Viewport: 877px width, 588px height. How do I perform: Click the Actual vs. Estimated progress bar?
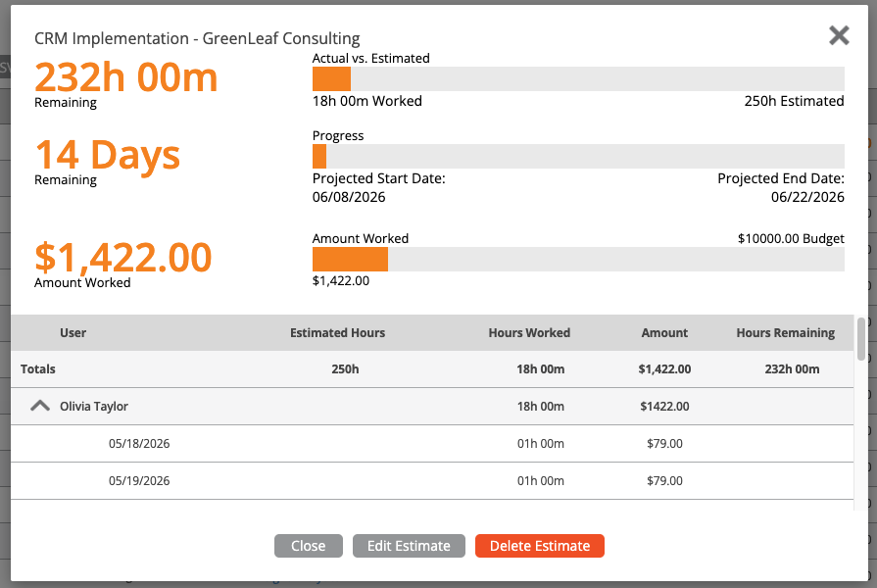click(x=578, y=78)
